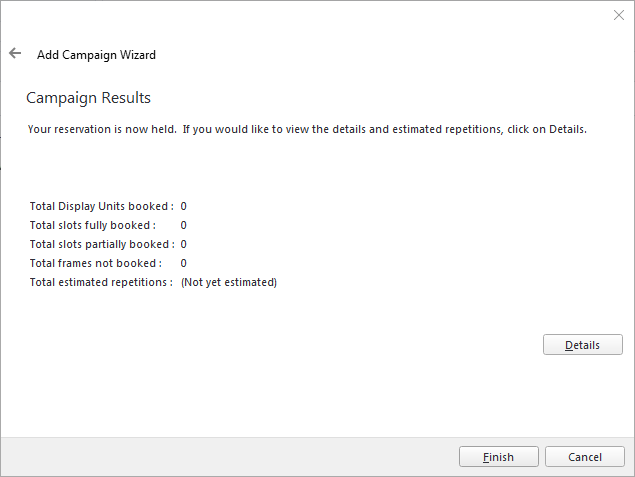Cancel the Add Campaign Wizard
This screenshot has height=477, width=635.
tap(584, 457)
